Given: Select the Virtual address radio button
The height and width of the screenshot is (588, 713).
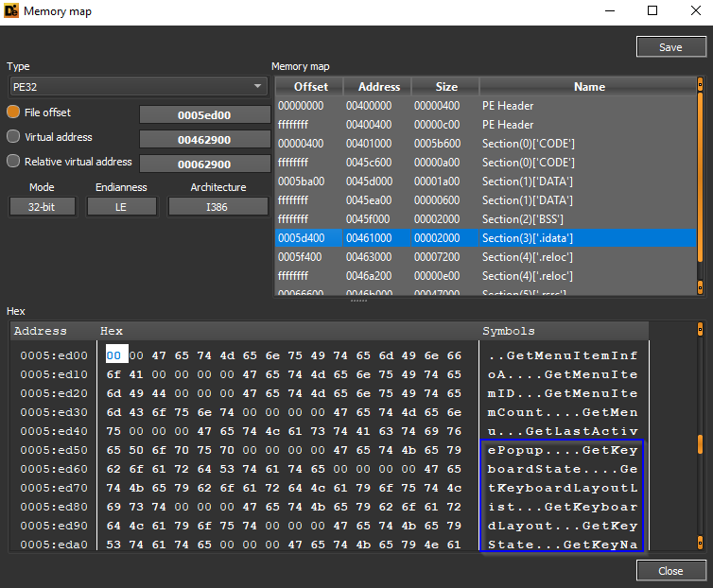Looking at the screenshot, I should (x=13, y=137).
